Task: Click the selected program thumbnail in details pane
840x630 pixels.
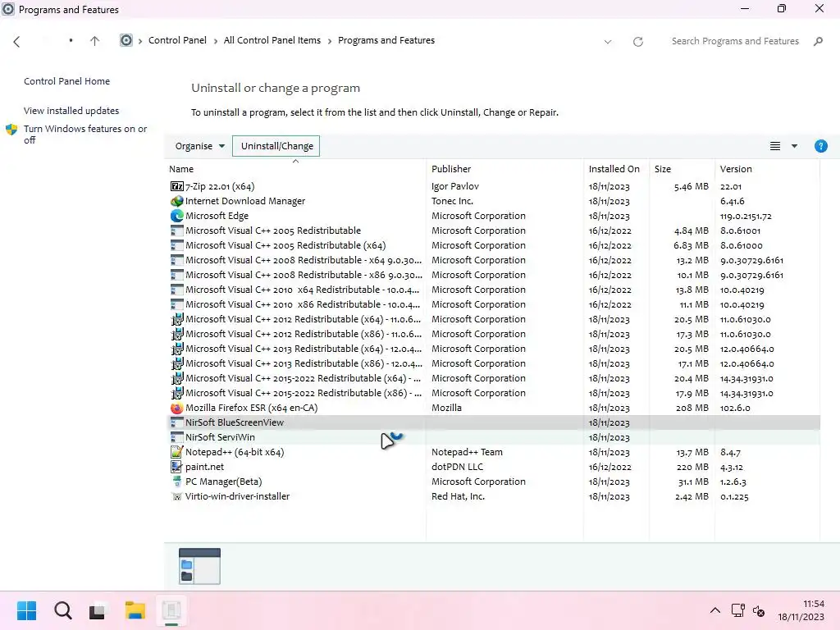Action: coord(199,566)
